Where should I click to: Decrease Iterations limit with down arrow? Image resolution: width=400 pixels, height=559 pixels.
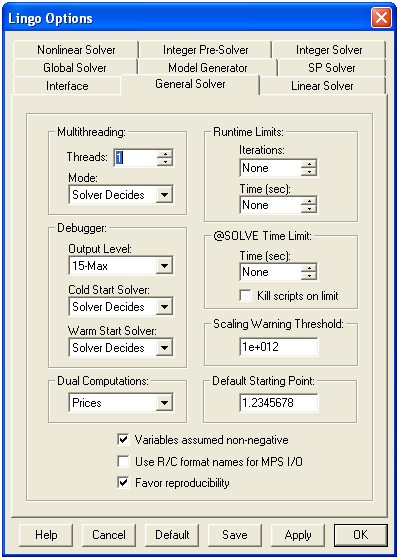pyautogui.click(x=309, y=172)
